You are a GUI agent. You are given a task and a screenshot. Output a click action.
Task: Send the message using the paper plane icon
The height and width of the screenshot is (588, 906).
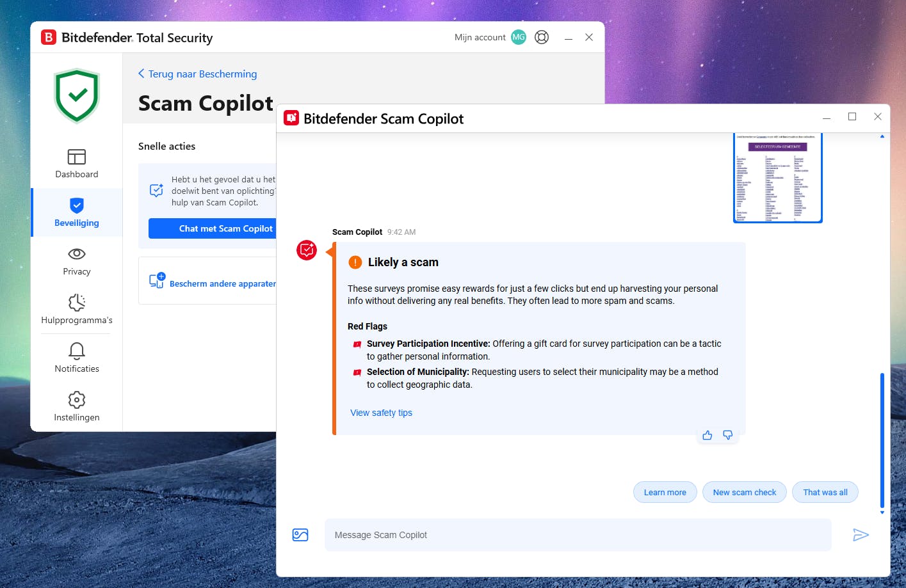[x=861, y=534]
